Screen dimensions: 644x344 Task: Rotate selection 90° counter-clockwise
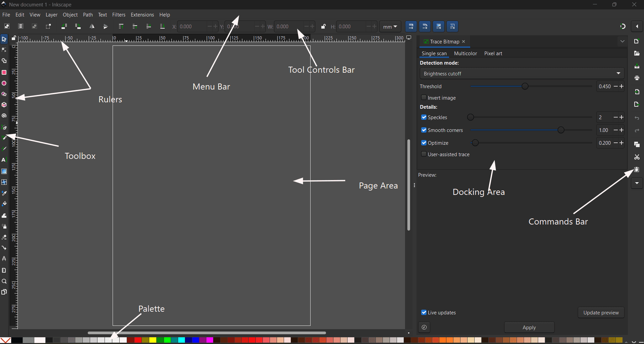coord(64,26)
